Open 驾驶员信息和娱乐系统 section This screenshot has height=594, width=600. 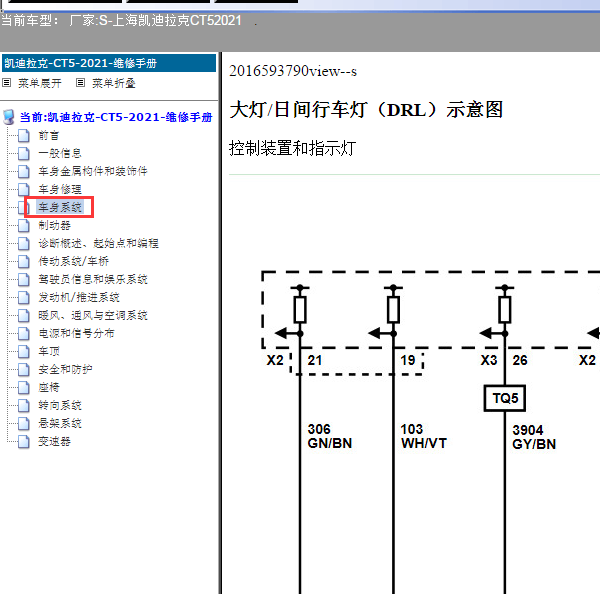tap(93, 279)
